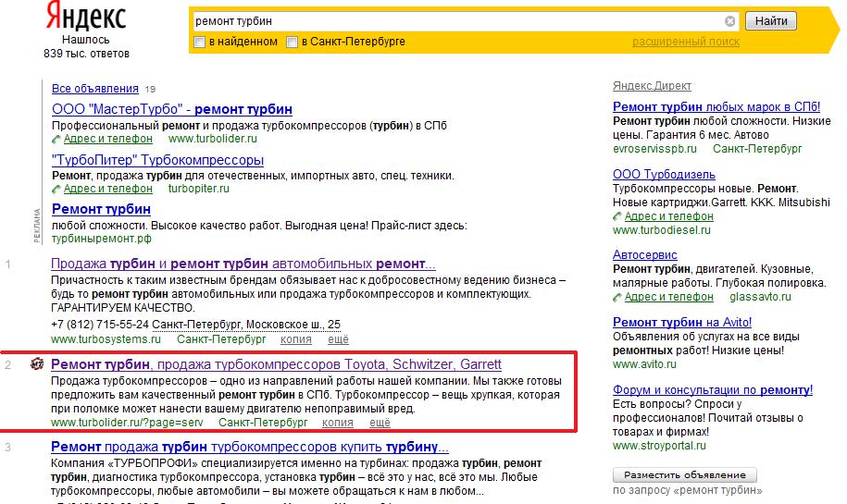The width and height of the screenshot is (847, 504).
Task: Visit the turbopiter.ru link
Action: [199, 189]
